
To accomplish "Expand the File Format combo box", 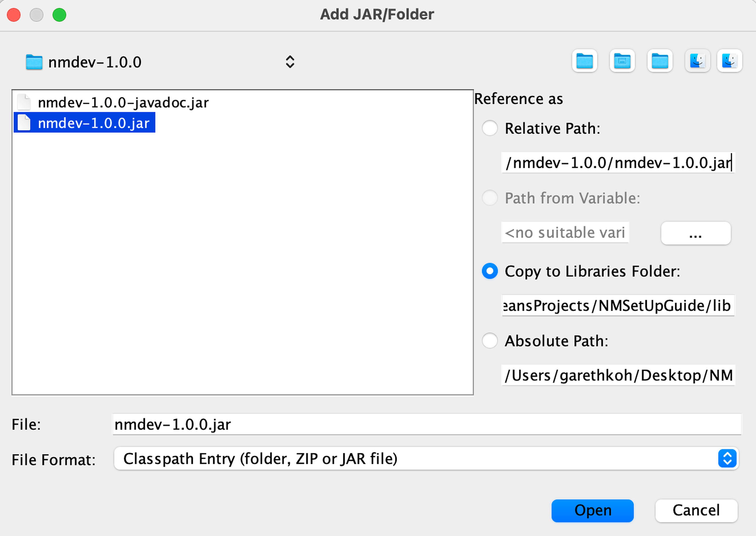I will click(x=426, y=459).
